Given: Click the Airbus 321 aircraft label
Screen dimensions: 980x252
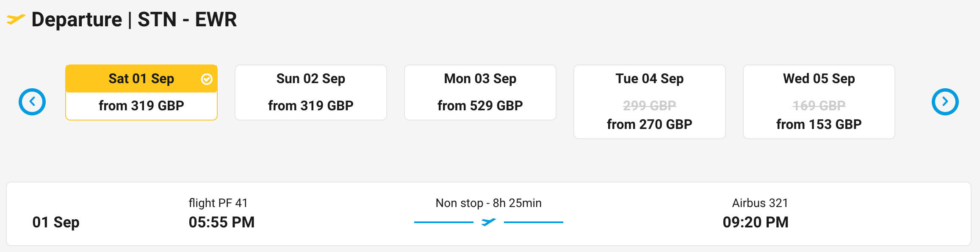Looking at the screenshot, I should [760, 203].
